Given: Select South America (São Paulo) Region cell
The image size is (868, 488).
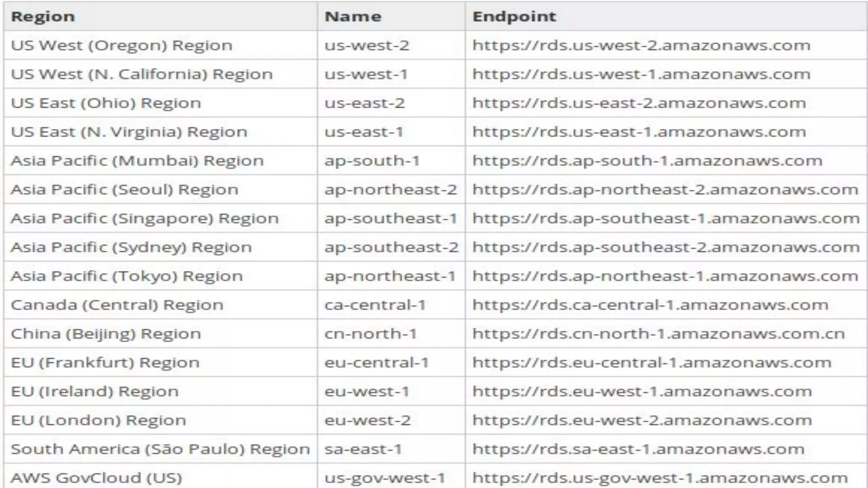Looking at the screenshot, I should (160, 449).
